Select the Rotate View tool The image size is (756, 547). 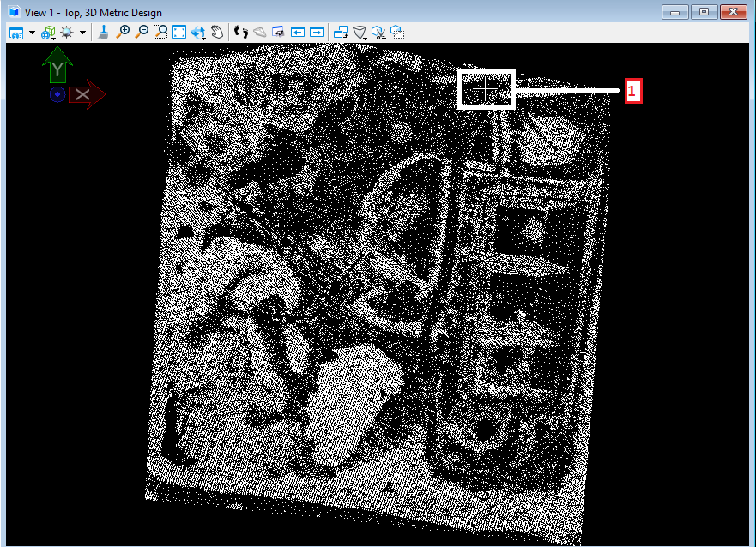pos(198,33)
